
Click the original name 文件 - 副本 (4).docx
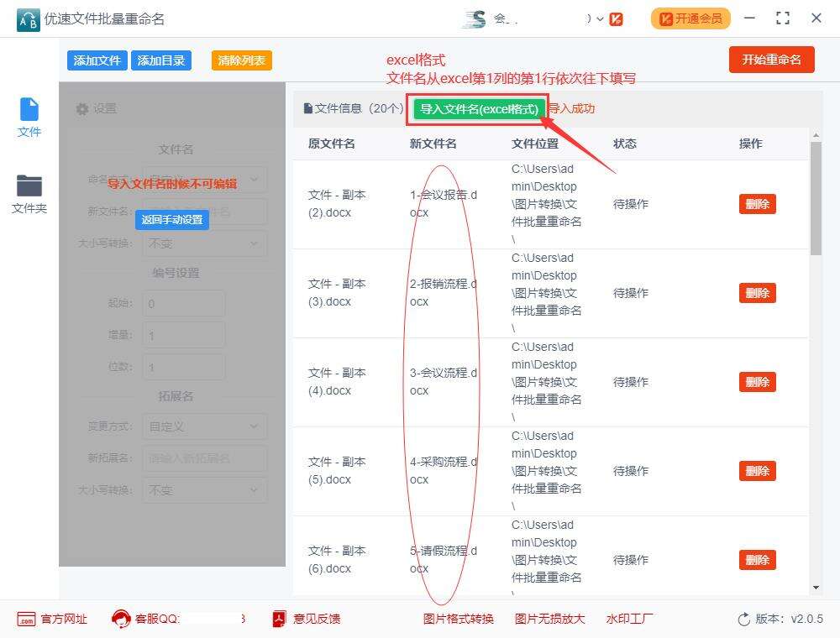[337, 382]
